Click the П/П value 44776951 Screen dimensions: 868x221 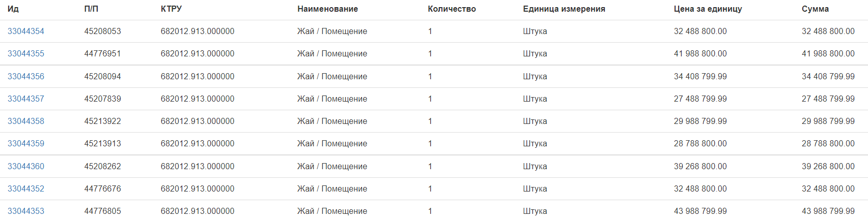[x=103, y=54]
